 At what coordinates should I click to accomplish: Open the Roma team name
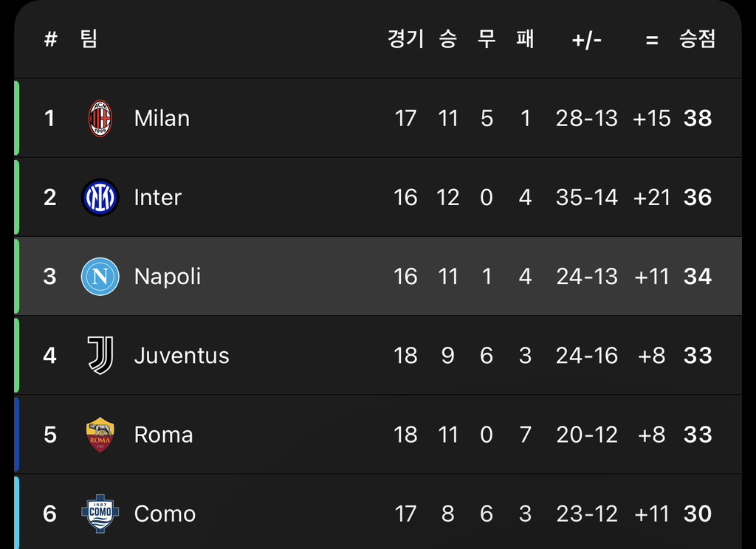pos(163,435)
